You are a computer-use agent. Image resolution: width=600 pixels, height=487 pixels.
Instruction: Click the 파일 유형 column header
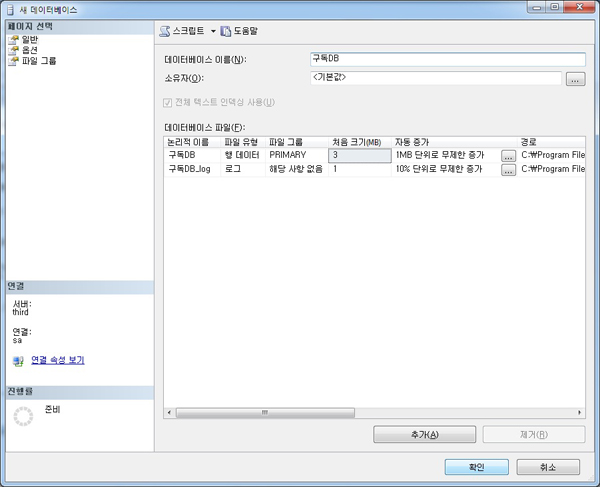tap(243, 142)
